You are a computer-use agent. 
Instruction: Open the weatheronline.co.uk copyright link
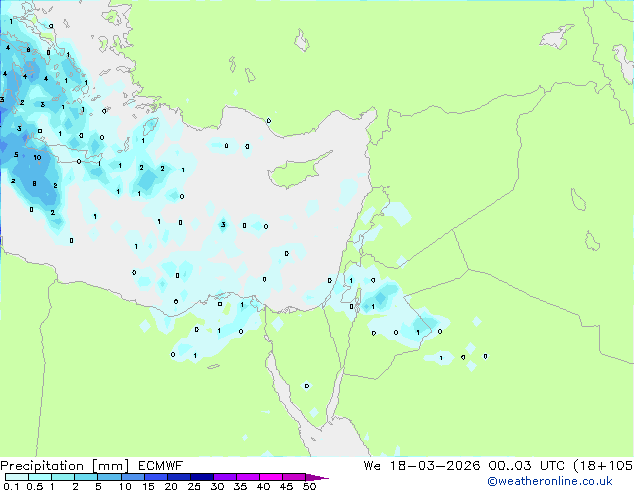550,481
